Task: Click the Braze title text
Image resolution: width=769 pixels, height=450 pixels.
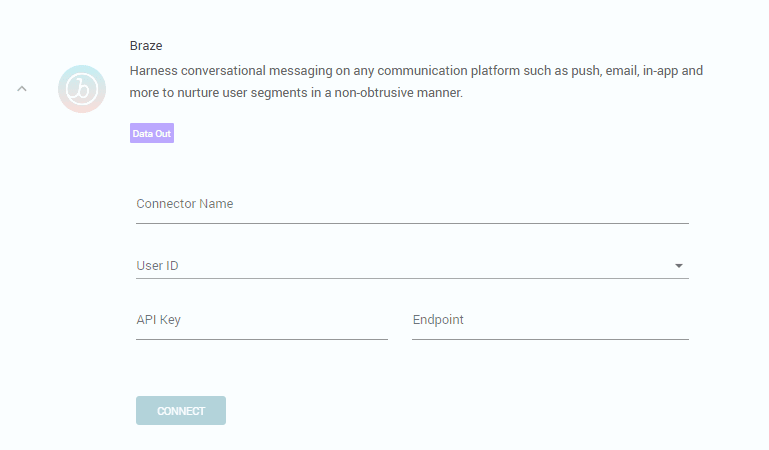Action: tap(146, 46)
